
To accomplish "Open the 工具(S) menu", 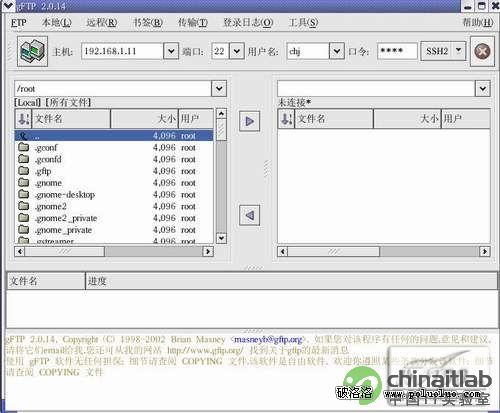I will pyautogui.click(x=303, y=23).
